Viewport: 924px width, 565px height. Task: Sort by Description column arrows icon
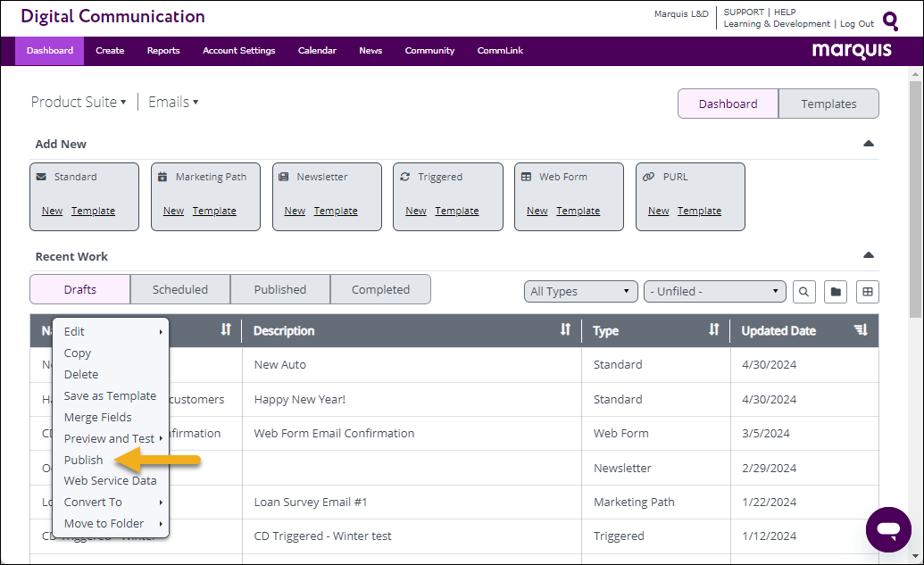(565, 330)
